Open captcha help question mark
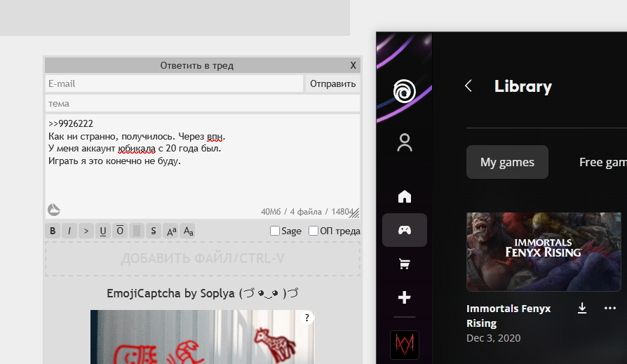Screen dimensions: 627x364 point(306,318)
